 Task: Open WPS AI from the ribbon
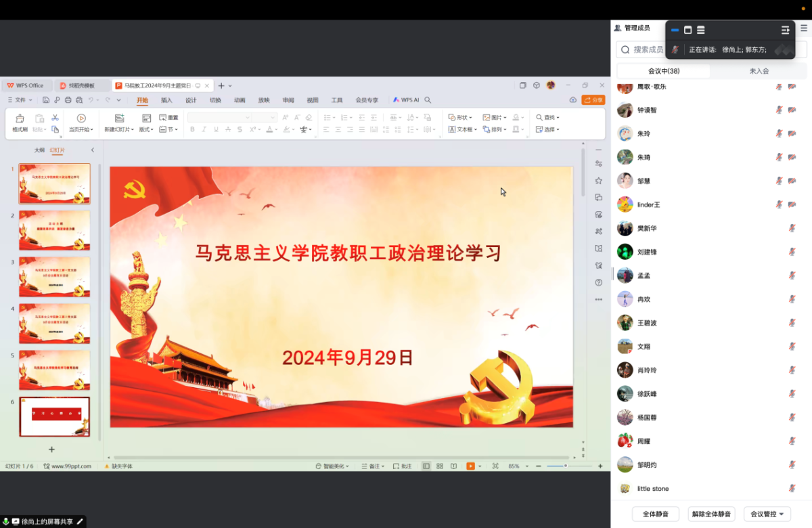(x=406, y=100)
